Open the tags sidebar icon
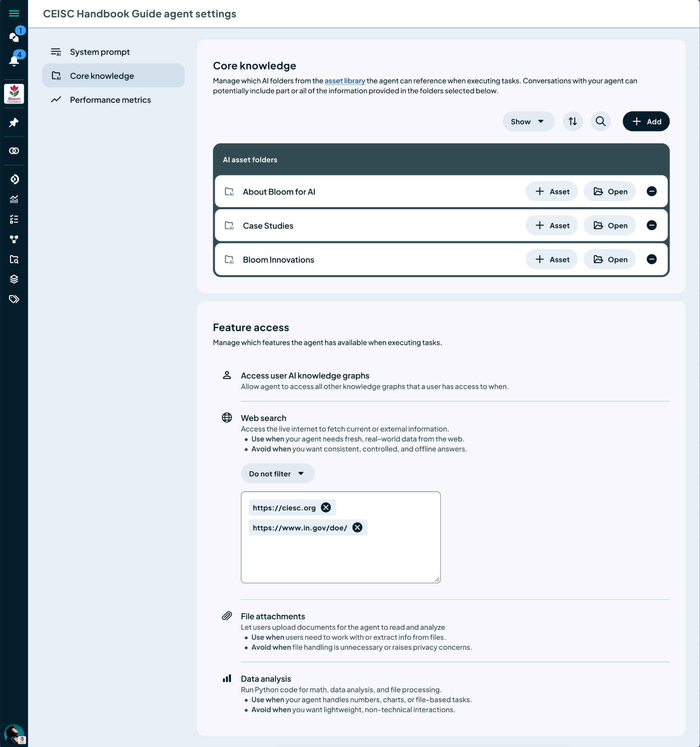The image size is (700, 747). pos(14,299)
